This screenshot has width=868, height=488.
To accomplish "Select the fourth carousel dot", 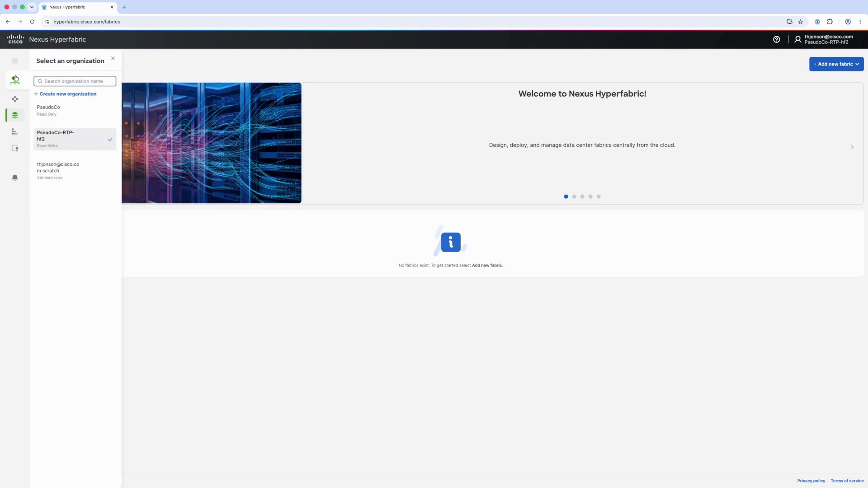I will pos(590,197).
